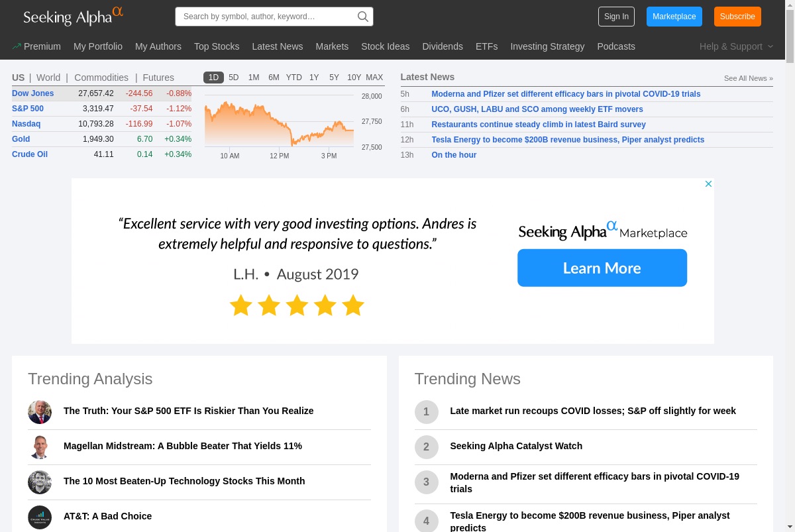Viewport: 795px width, 532px height.
Task: Click the Dow Jones intraday chart
Action: coord(279,123)
